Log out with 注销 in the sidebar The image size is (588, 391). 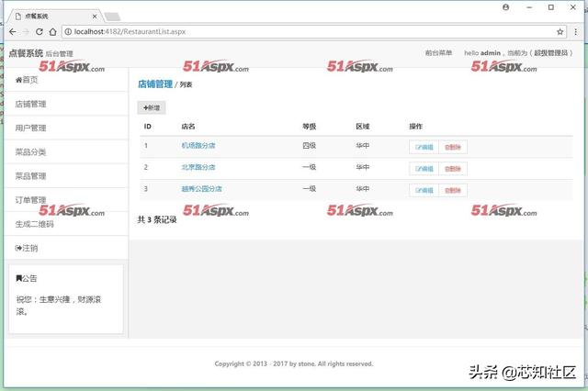[27, 248]
